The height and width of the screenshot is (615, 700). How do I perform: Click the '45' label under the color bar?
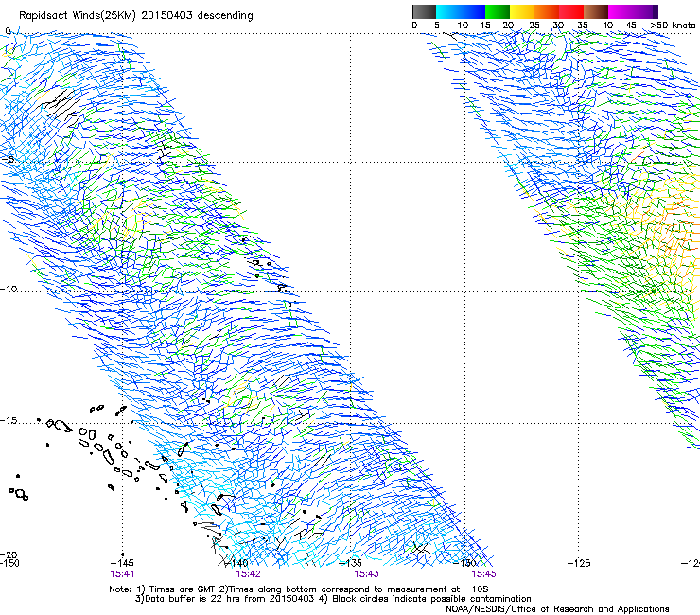[631, 26]
